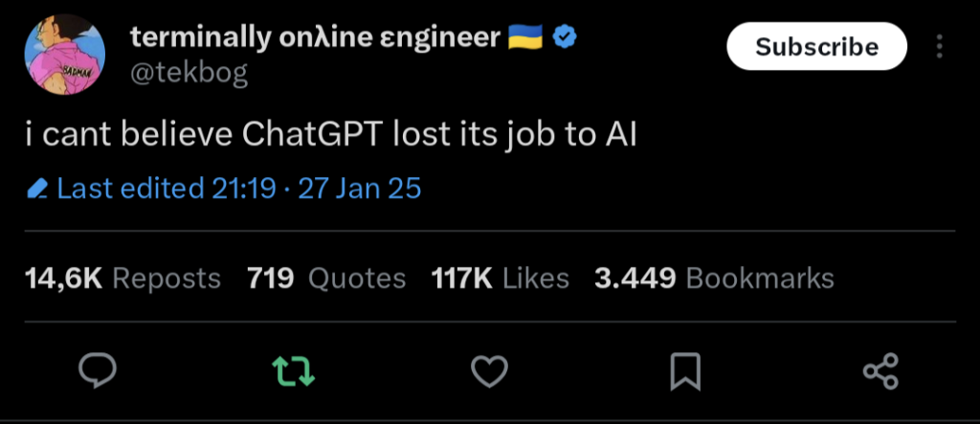Open the terminally online engineer display name

315,38
